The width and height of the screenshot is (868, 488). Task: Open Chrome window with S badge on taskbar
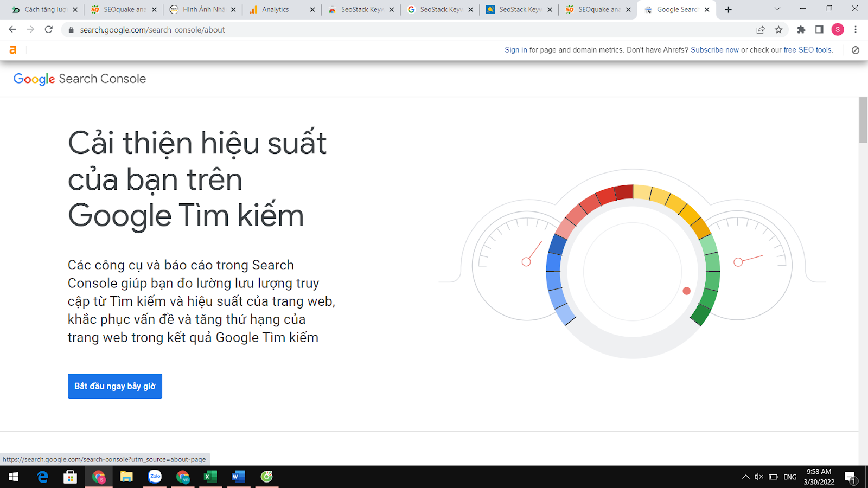coord(99,477)
